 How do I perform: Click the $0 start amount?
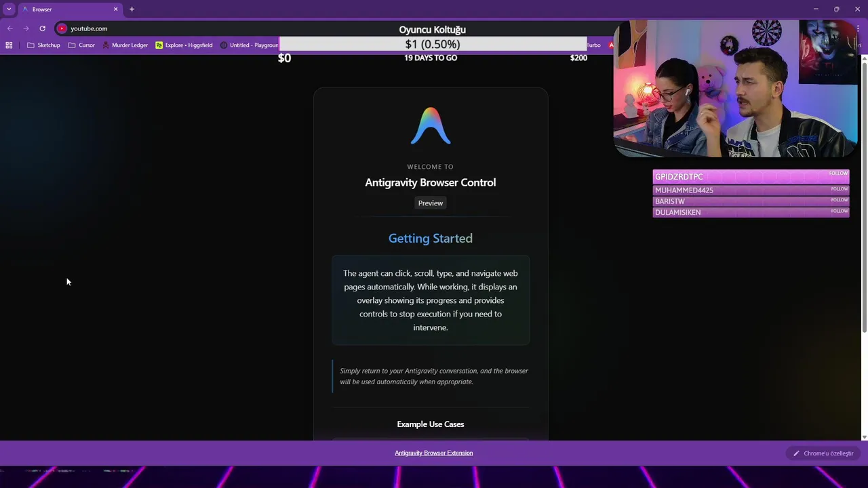(x=284, y=58)
